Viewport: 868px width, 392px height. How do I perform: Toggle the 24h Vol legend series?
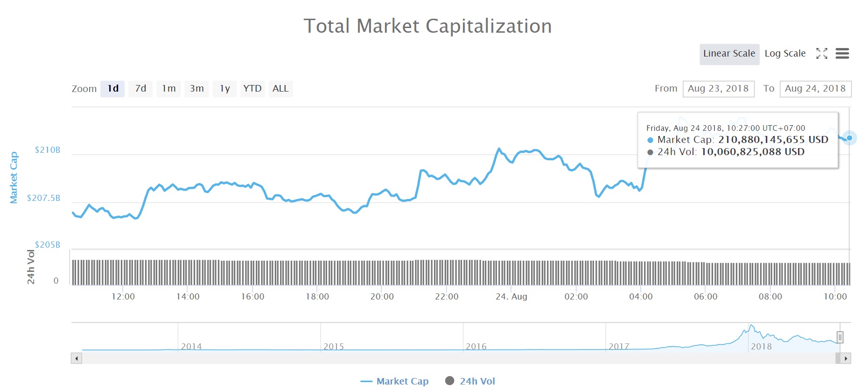[470, 381]
